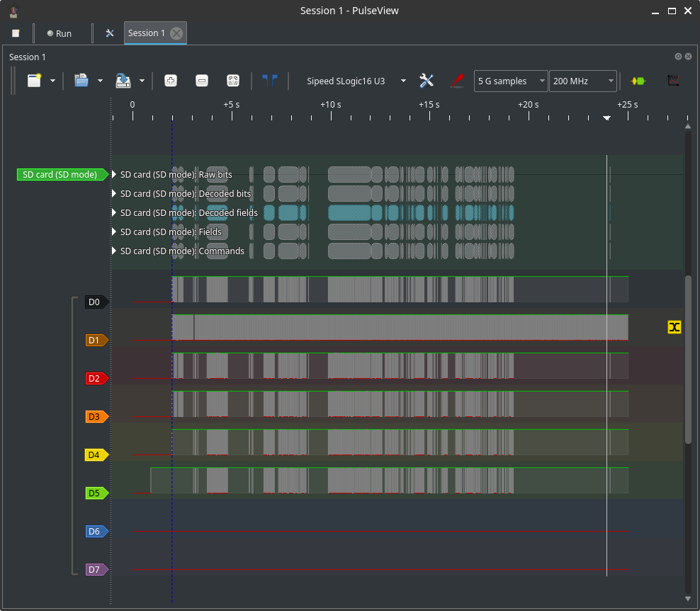Open device configuration wrench icon
The height and width of the screenshot is (611, 700).
pos(427,81)
